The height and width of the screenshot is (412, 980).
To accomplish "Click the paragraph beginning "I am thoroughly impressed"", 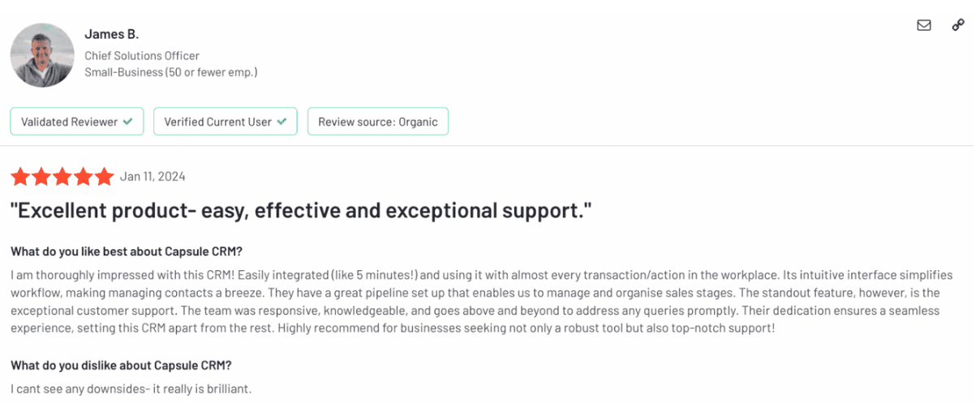I will pos(482,302).
